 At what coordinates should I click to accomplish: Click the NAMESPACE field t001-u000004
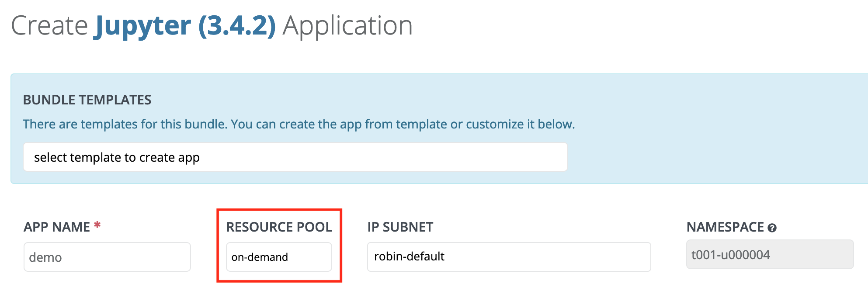tap(770, 254)
